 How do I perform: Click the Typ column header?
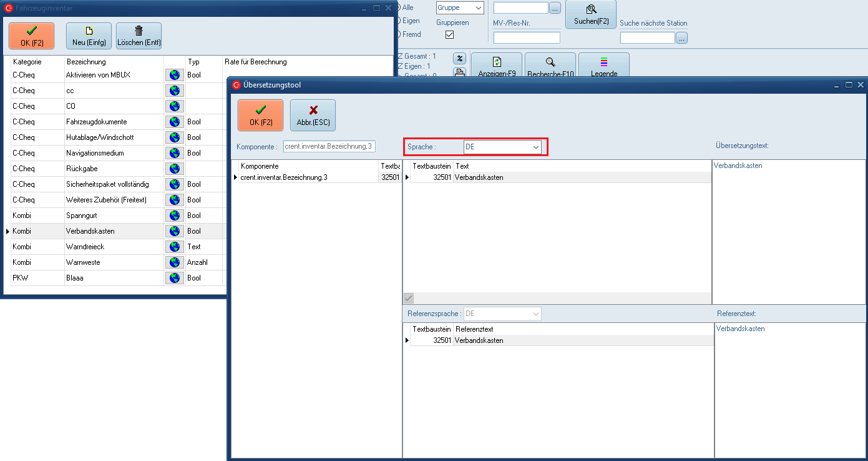tap(203, 62)
